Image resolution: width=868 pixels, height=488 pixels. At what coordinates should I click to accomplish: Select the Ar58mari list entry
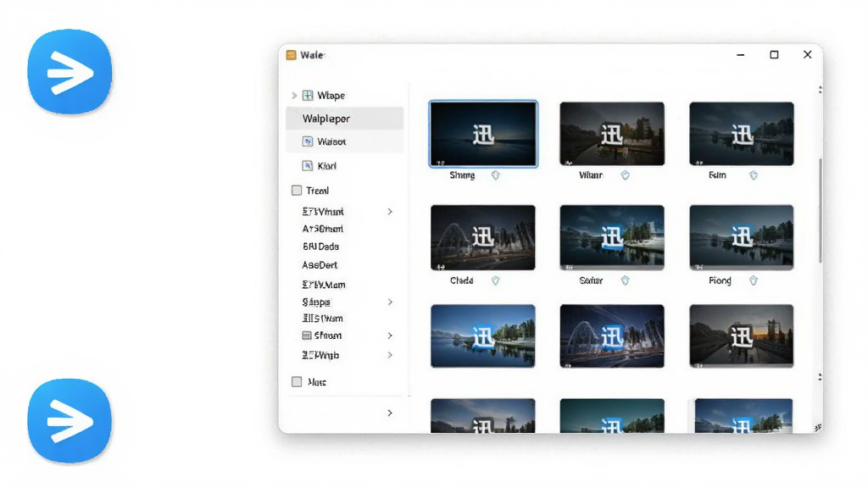coord(323,229)
